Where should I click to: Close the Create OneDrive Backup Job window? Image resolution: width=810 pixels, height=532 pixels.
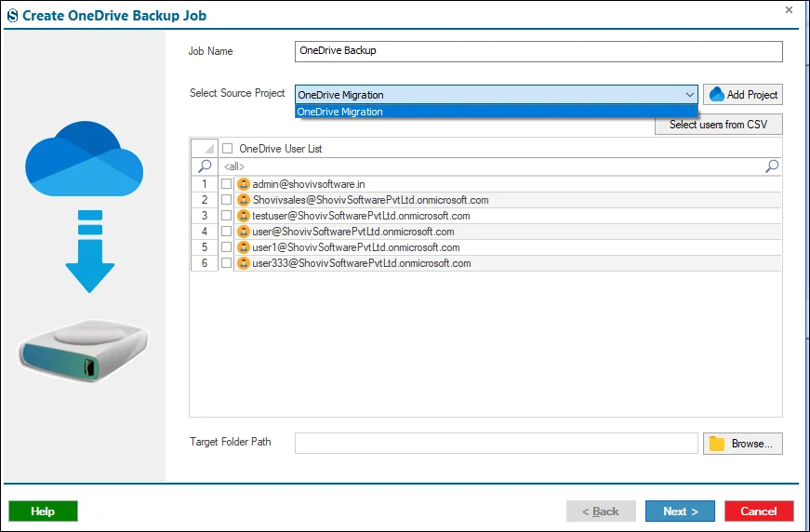click(x=789, y=10)
